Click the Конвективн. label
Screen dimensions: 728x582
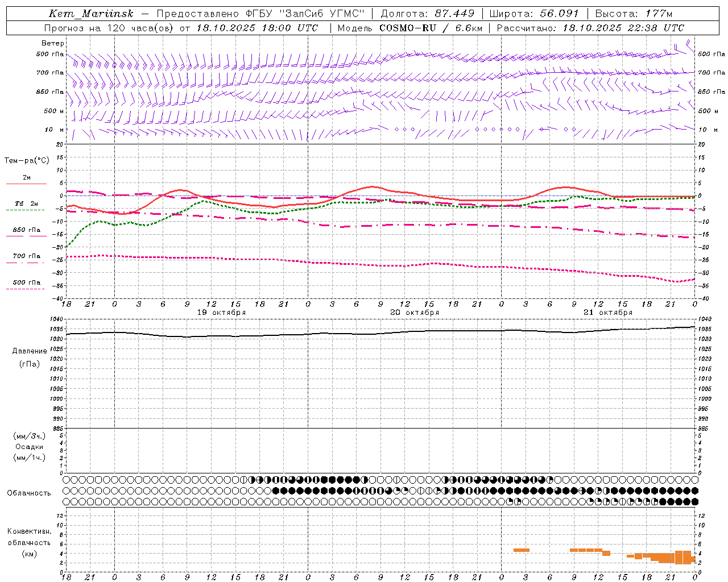click(30, 531)
